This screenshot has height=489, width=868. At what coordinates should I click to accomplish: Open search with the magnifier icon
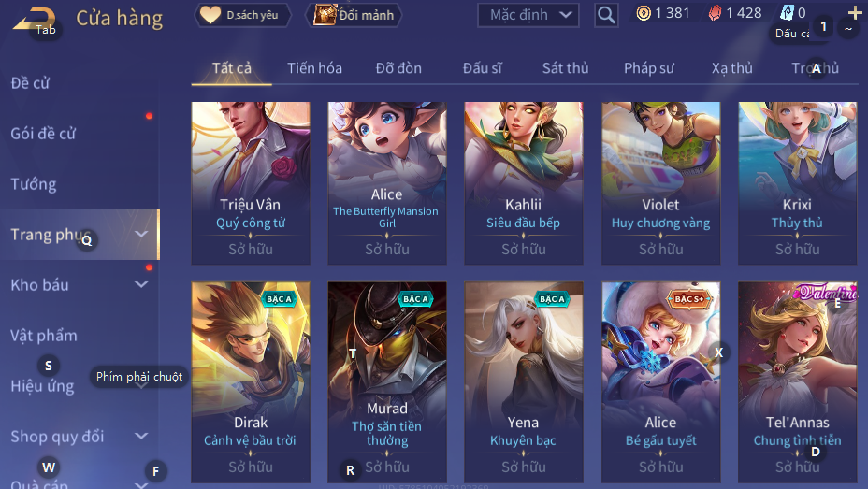[606, 15]
